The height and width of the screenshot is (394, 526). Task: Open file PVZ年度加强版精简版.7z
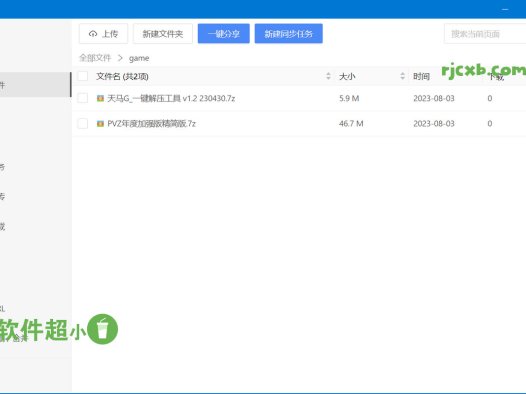point(151,124)
